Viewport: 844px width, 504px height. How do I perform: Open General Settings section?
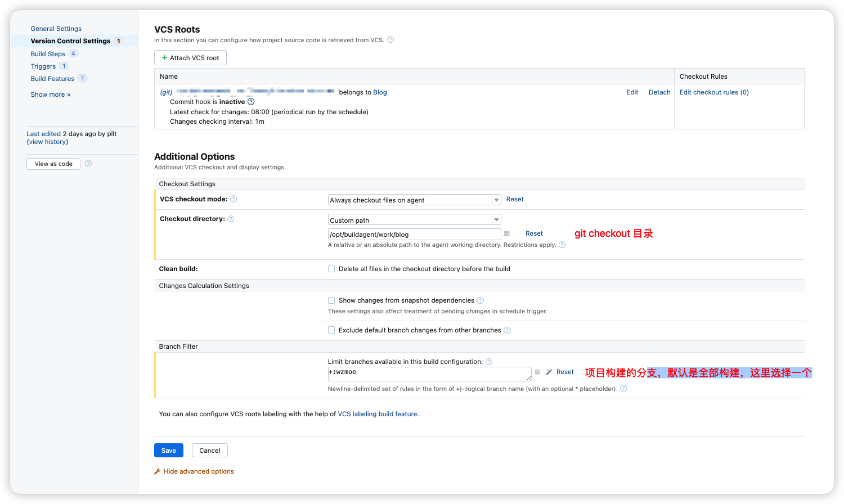56,29
